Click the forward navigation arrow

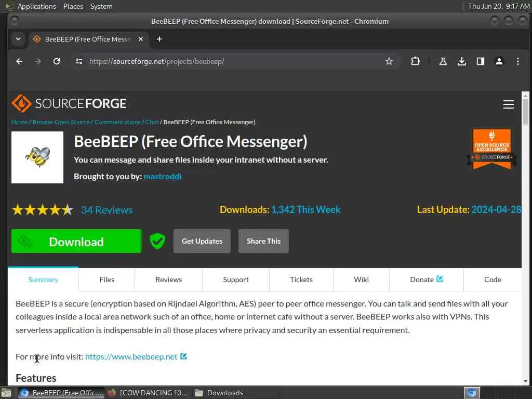click(38, 61)
